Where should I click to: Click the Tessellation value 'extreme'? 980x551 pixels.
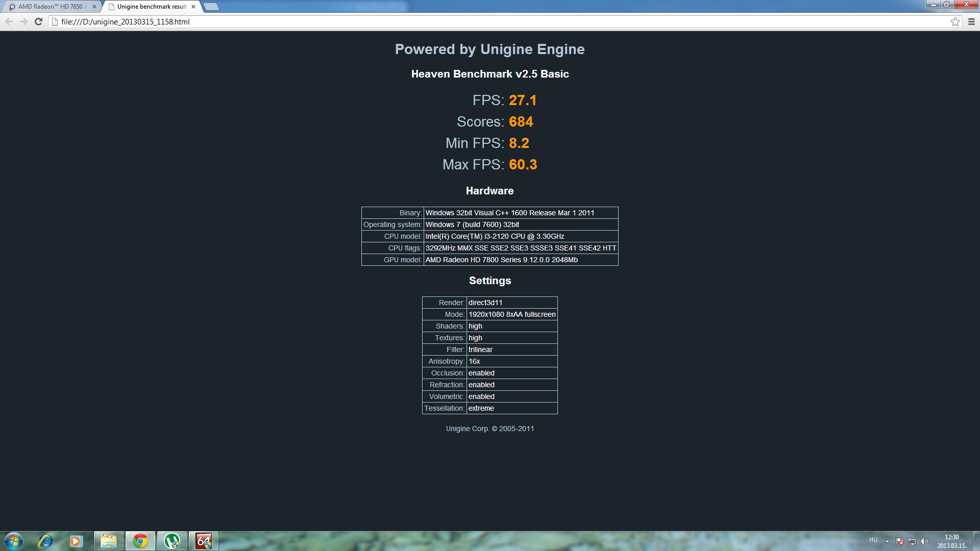pos(512,408)
